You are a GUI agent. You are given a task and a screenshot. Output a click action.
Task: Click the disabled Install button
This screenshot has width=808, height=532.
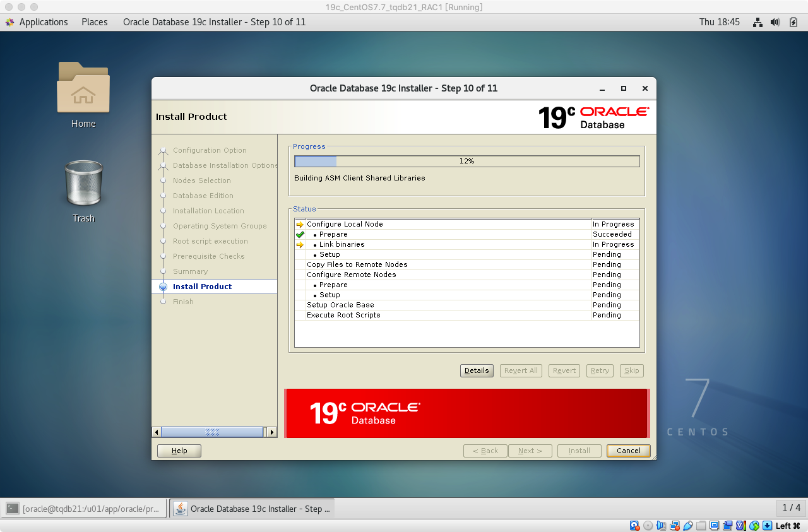[x=579, y=451]
